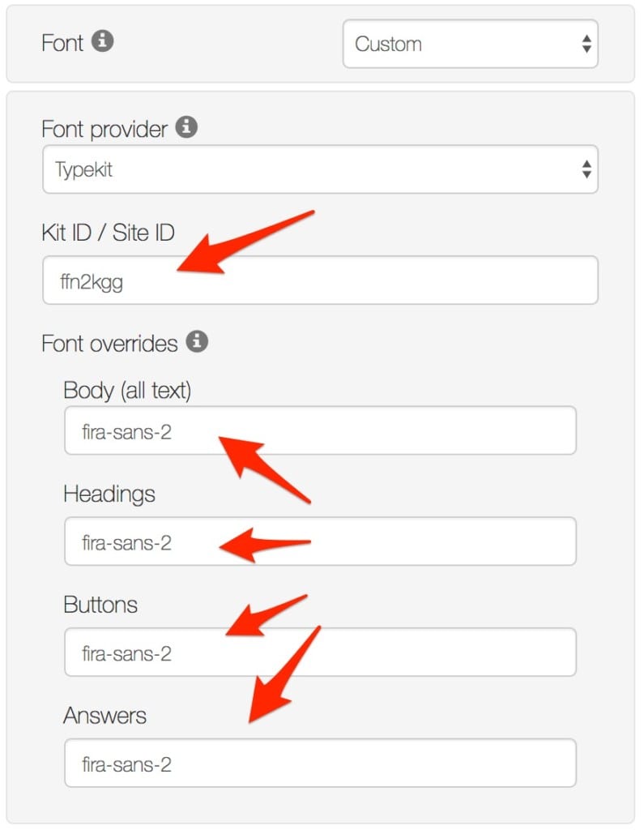The height and width of the screenshot is (830, 644).
Task: Open the Font dropdown showing Custom
Action: [x=471, y=44]
